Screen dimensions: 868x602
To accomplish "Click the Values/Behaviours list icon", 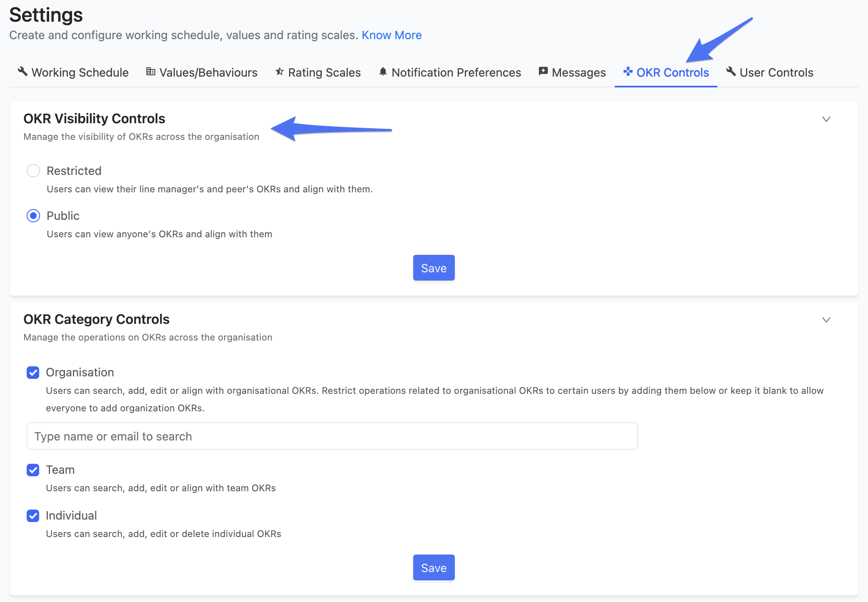I will [x=150, y=72].
